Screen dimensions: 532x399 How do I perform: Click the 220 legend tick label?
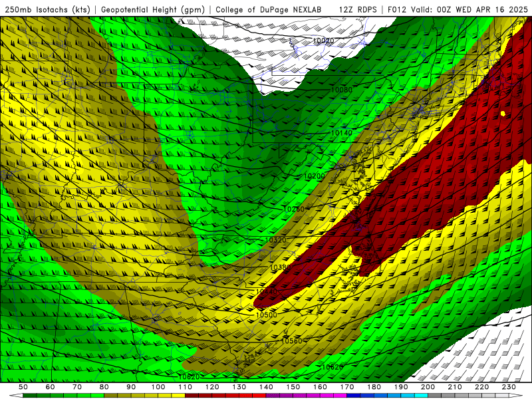pyautogui.click(x=481, y=387)
